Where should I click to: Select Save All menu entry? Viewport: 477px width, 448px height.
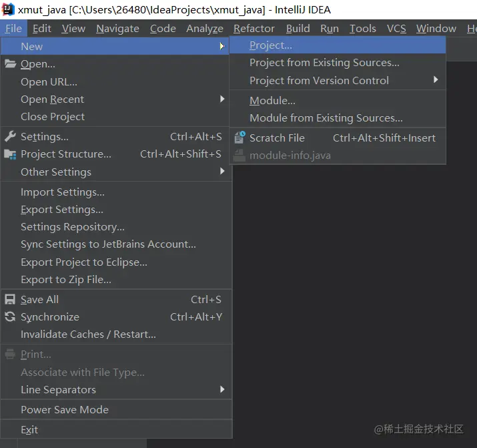[116, 300]
